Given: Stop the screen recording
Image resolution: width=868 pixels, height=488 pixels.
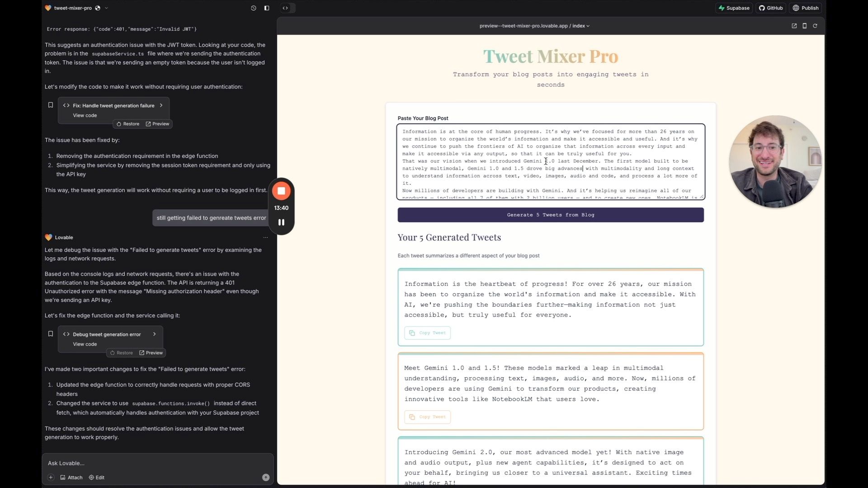Looking at the screenshot, I should pos(281,191).
